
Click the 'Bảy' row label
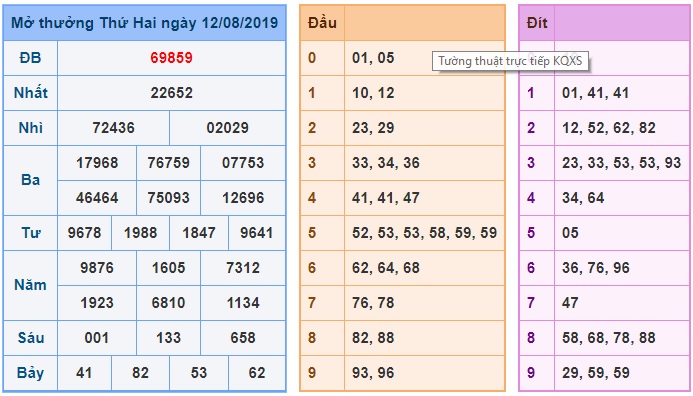click(x=30, y=373)
